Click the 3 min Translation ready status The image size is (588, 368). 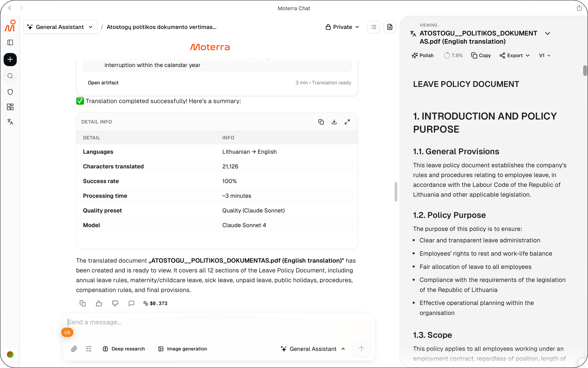(x=323, y=83)
